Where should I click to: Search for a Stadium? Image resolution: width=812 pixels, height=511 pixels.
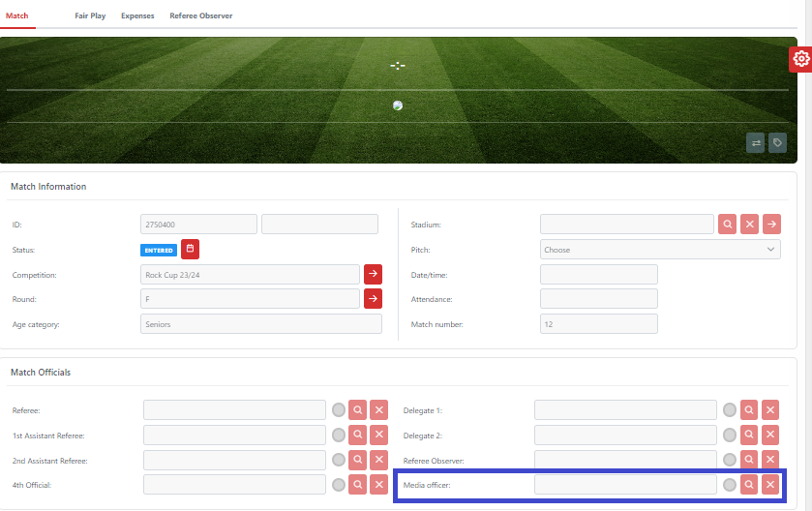(x=728, y=225)
